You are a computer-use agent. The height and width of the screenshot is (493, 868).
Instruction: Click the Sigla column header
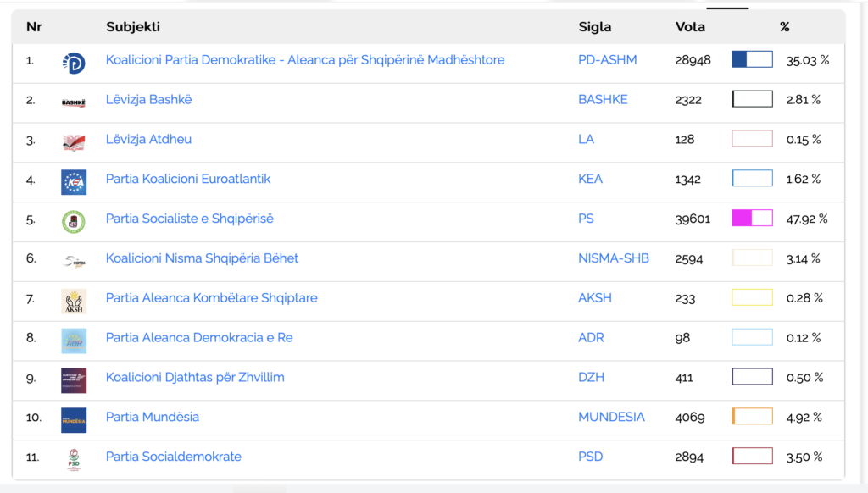tap(594, 27)
